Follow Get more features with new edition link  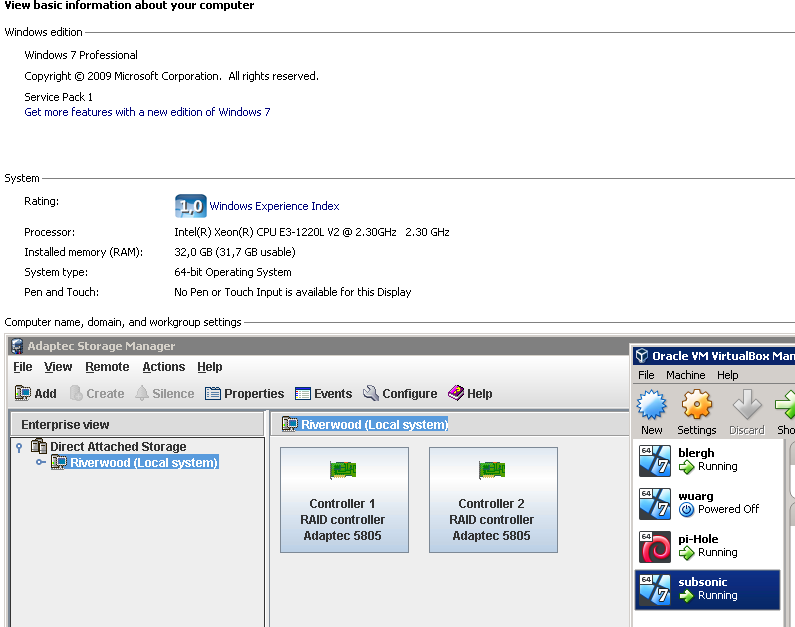tap(148, 112)
